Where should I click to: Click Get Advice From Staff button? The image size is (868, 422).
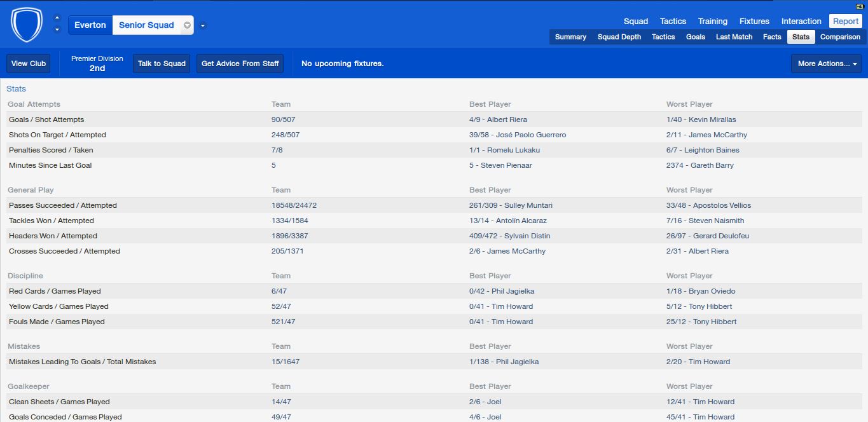pyautogui.click(x=240, y=64)
